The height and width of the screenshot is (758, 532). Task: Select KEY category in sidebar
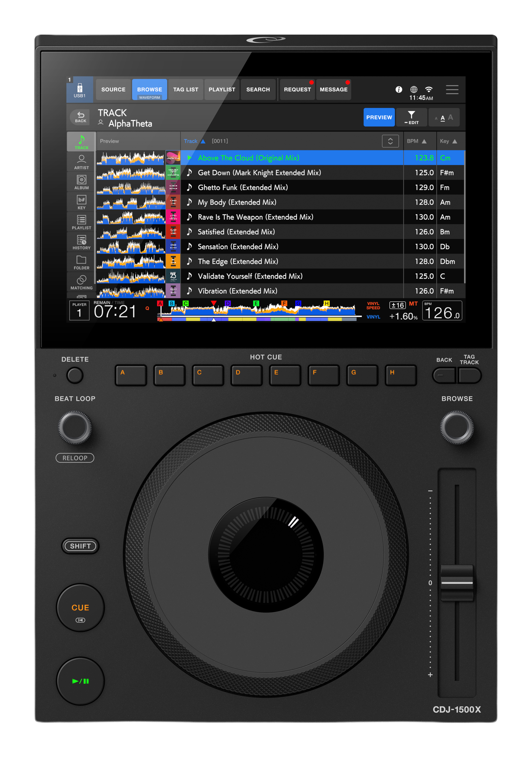click(81, 202)
